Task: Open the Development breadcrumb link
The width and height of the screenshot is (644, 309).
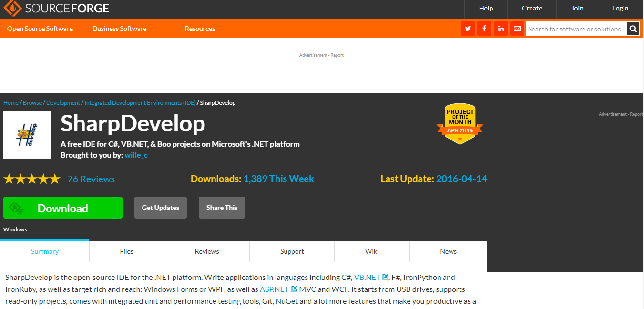Action: [x=63, y=103]
